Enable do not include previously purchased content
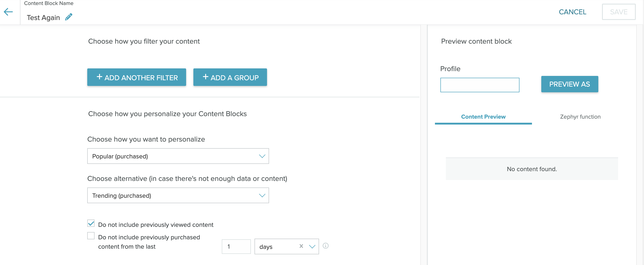Image resolution: width=644 pixels, height=265 pixels. coord(91,236)
